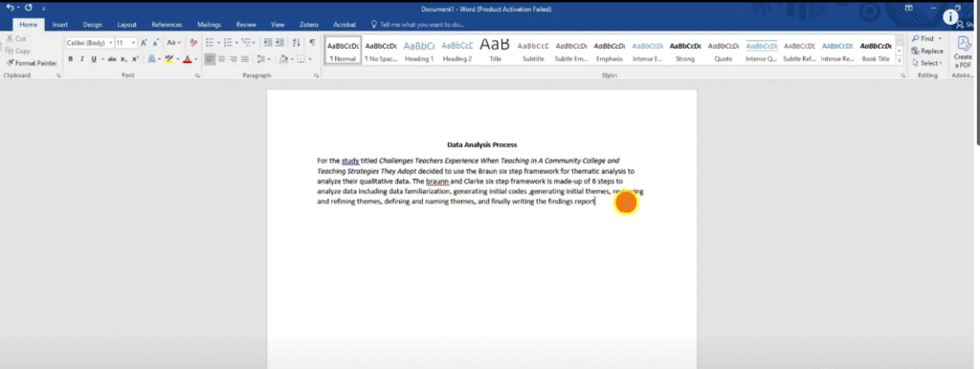Screen dimensions: 980x369
Task: Click the Tell me what you want to do box
Action: 418,24
